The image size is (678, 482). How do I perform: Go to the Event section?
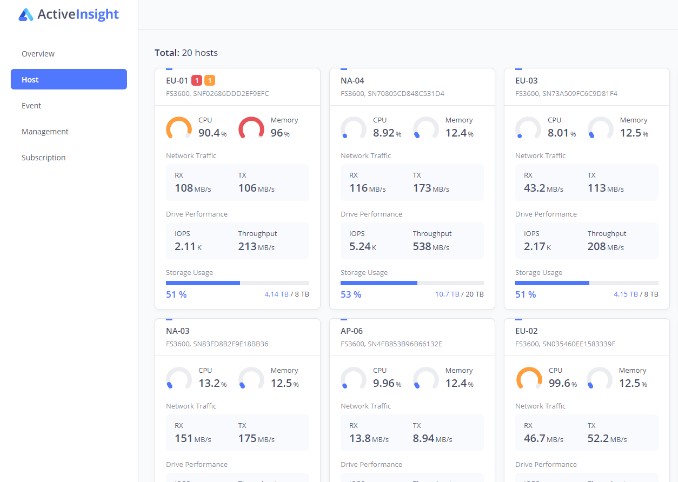31,105
